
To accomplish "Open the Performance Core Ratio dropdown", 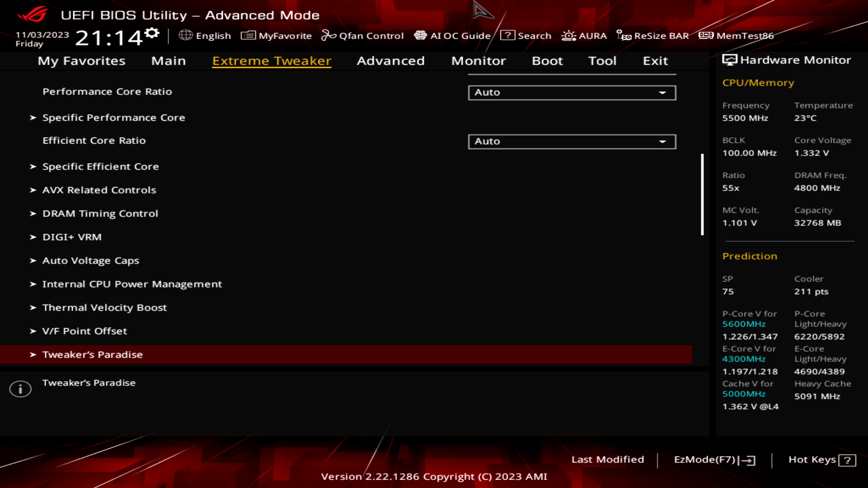I will (x=571, y=92).
